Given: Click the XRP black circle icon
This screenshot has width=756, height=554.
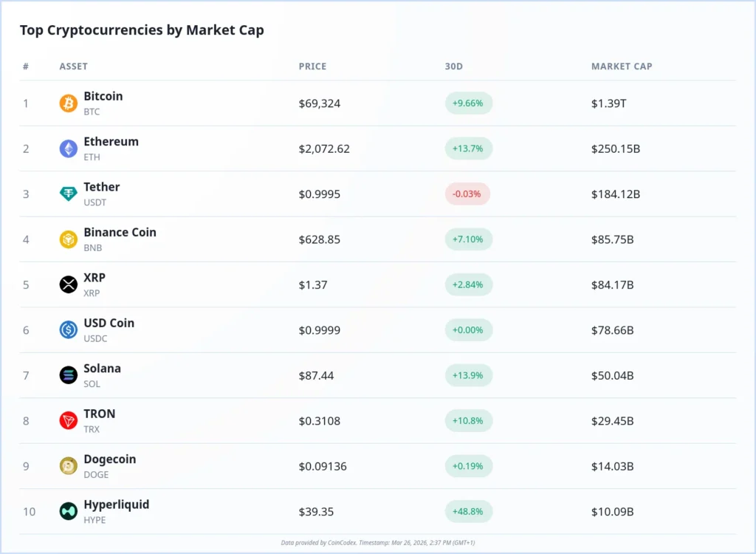Looking at the screenshot, I should pos(68,284).
